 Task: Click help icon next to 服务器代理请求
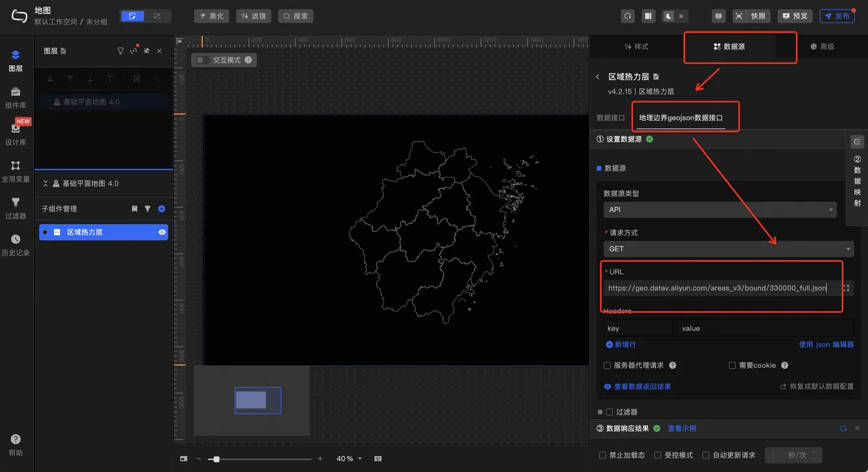672,365
